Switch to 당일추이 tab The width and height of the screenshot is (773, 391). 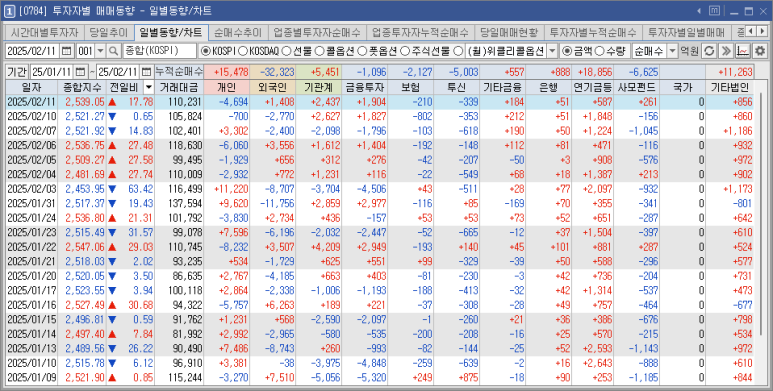pyautogui.click(x=109, y=33)
